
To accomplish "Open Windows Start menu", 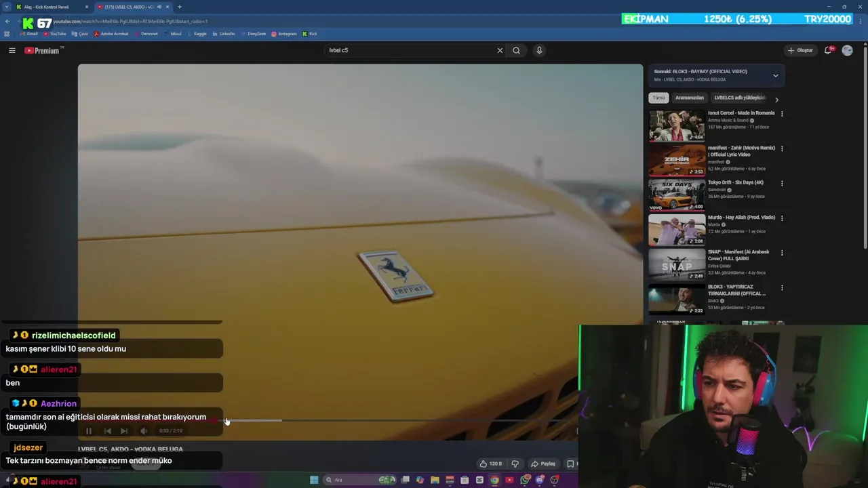I will (314, 480).
